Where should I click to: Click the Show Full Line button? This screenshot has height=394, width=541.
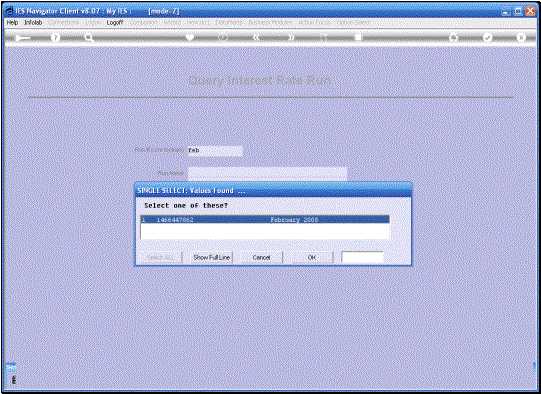212,257
